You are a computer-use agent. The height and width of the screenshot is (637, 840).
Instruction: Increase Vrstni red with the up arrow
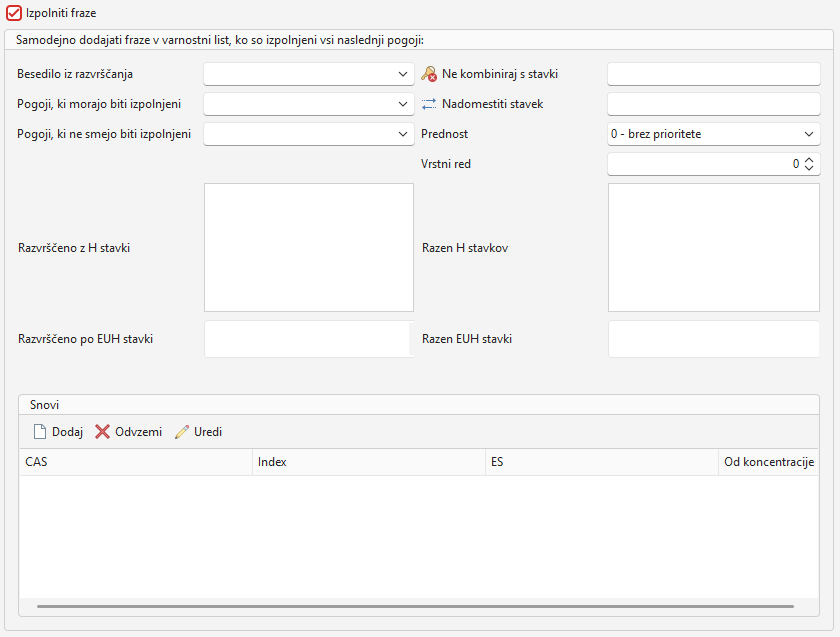[x=809, y=160]
